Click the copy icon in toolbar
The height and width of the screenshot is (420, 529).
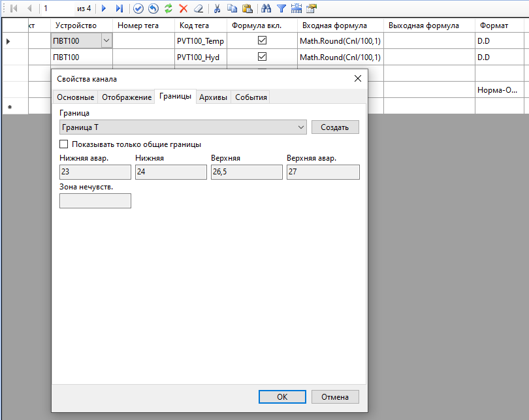[232, 8]
